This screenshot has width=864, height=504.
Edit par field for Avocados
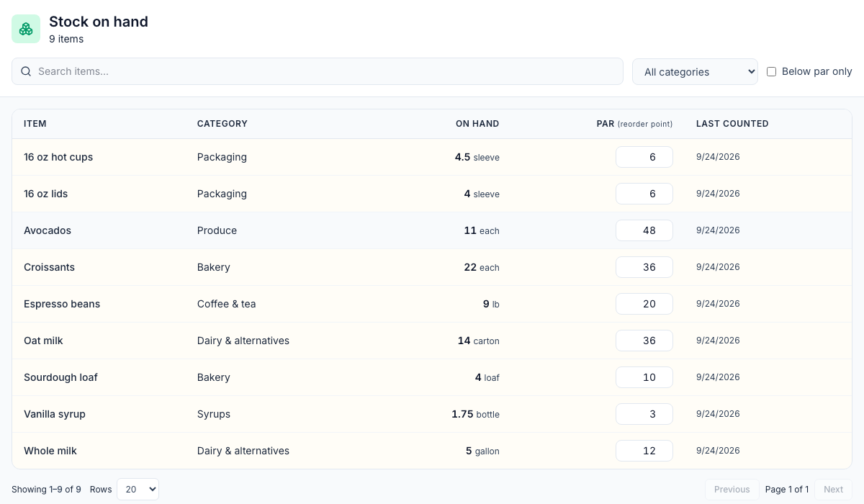coord(644,230)
